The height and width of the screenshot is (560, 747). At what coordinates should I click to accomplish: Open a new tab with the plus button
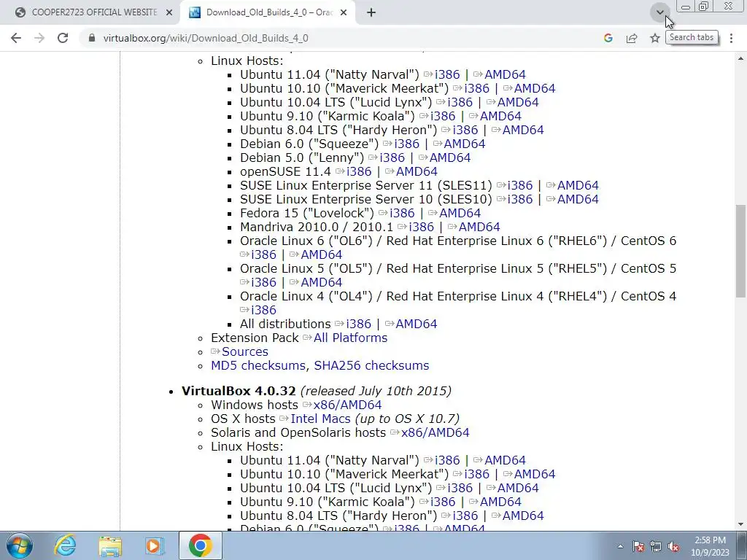(371, 13)
